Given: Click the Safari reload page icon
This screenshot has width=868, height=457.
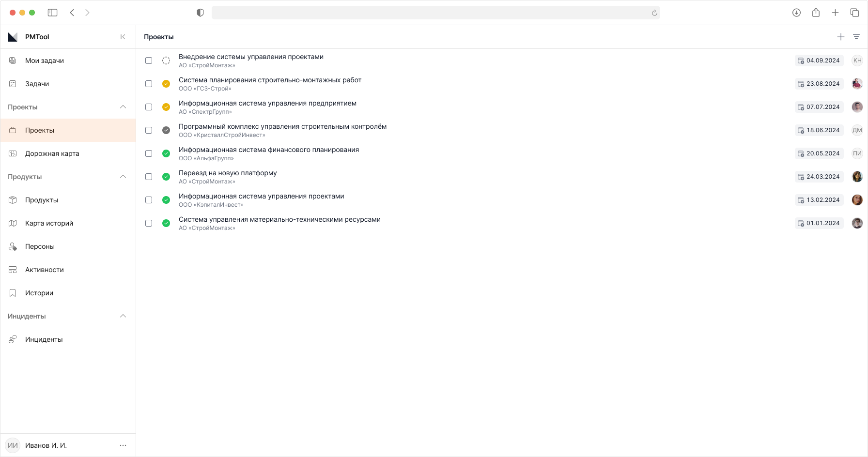Looking at the screenshot, I should coord(654,13).
